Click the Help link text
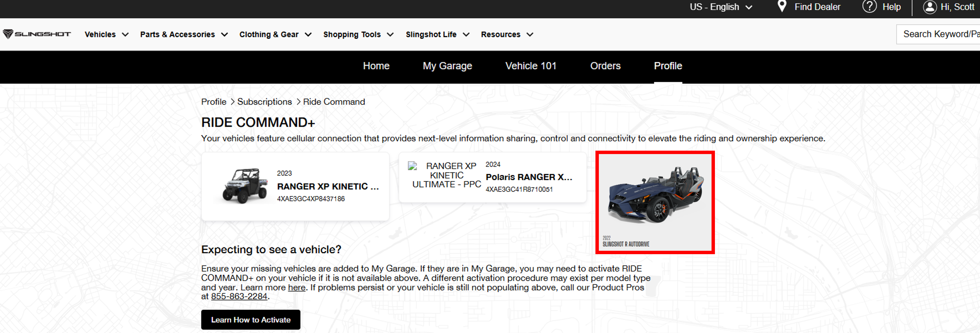The width and height of the screenshot is (980, 333). tap(891, 7)
